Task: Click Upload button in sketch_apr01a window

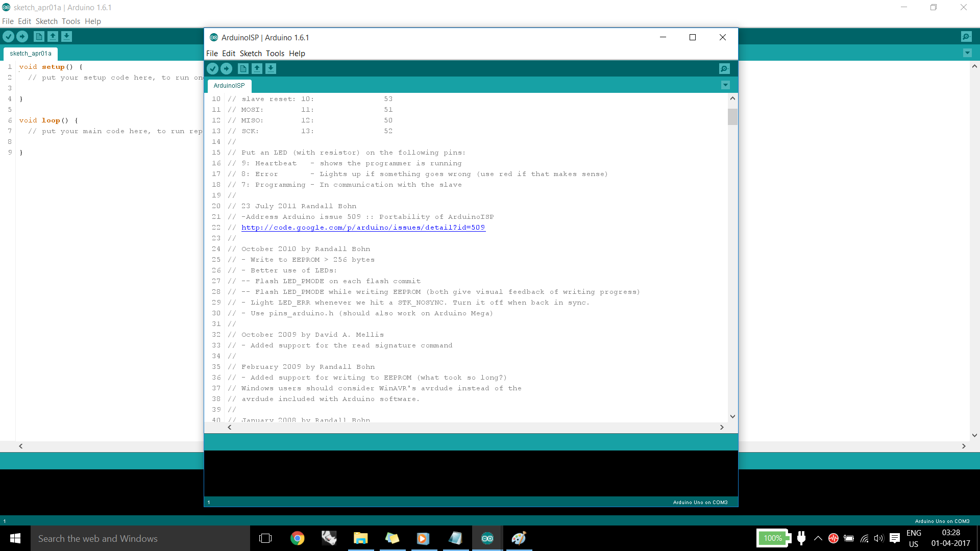Action: (x=22, y=37)
